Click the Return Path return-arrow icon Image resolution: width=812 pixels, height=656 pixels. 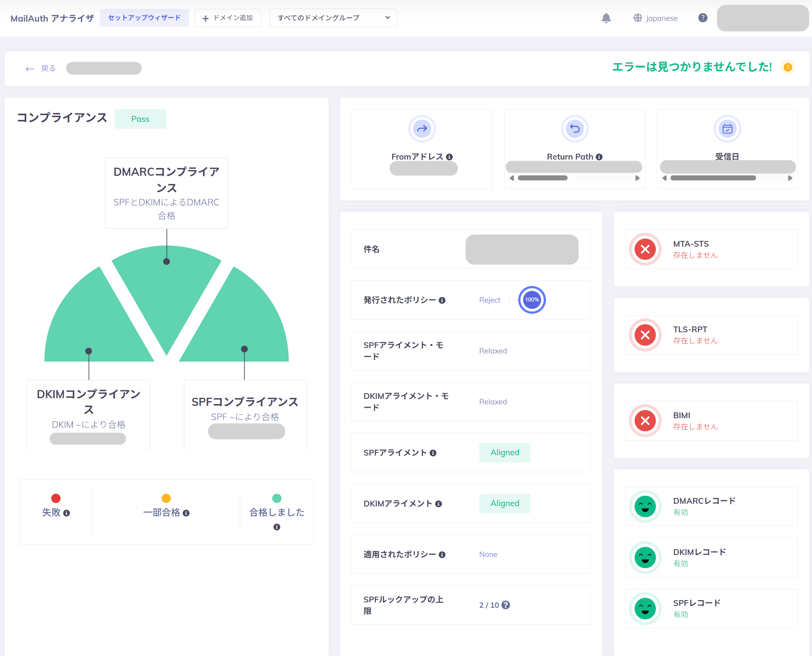tap(574, 129)
